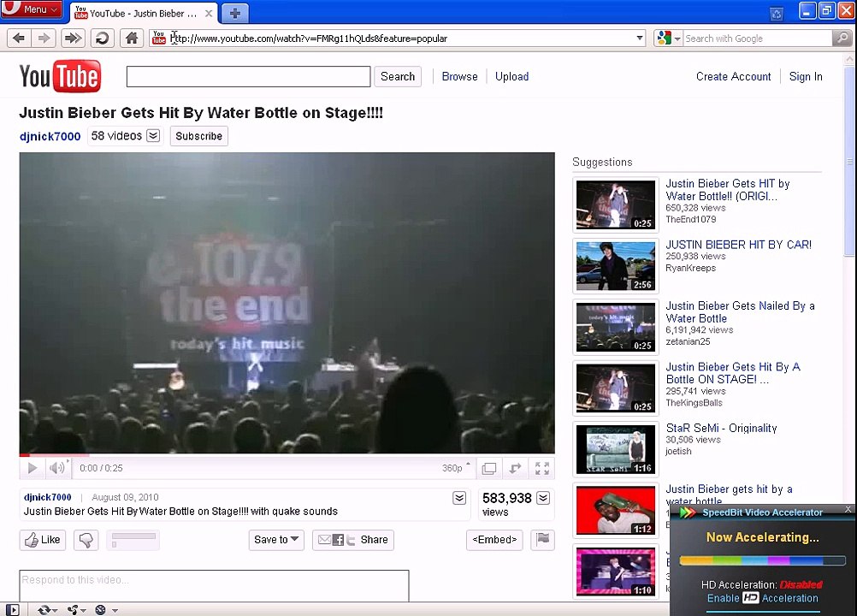Toggle the Opera panel sidebar icon
The height and width of the screenshot is (616, 857).
(12, 609)
